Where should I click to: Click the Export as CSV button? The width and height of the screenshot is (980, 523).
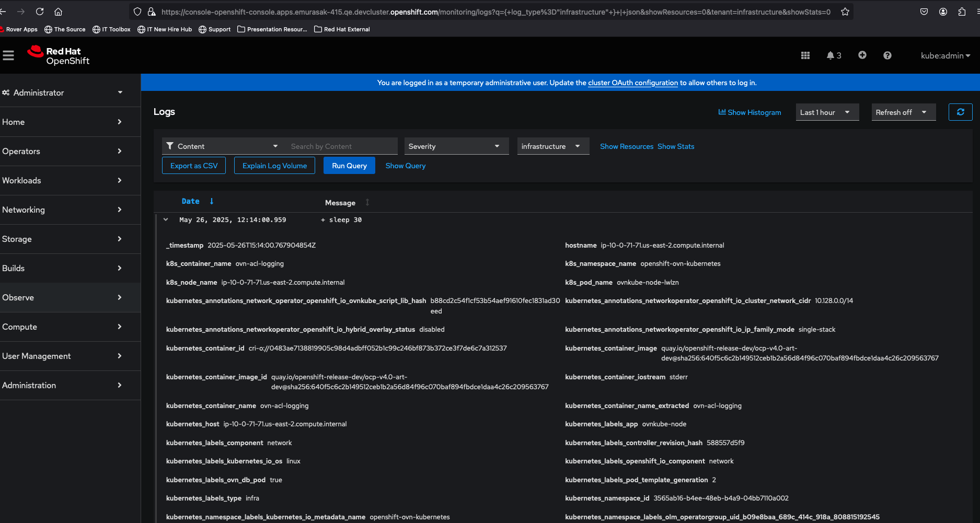point(194,166)
